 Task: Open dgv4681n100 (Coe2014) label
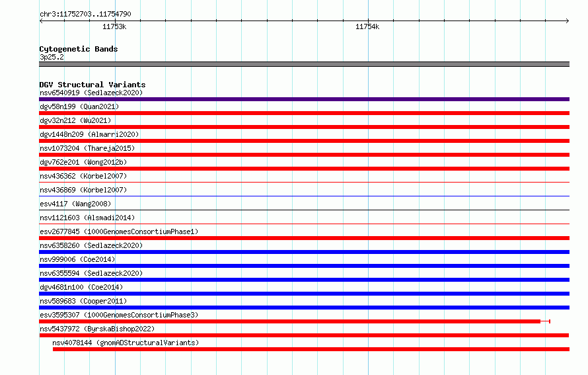(81, 287)
